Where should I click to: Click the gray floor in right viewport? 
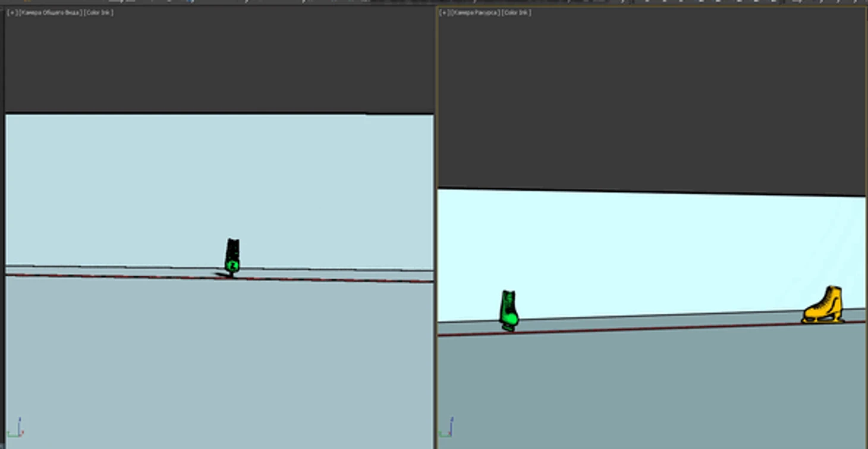pos(654,387)
